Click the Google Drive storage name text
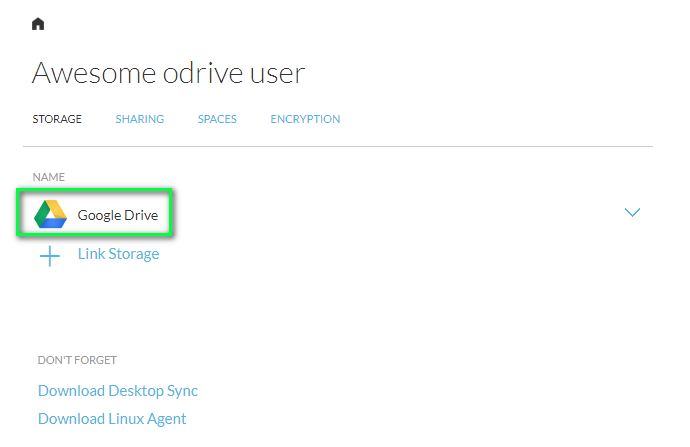Viewport: 690px width, 447px height. click(117, 215)
